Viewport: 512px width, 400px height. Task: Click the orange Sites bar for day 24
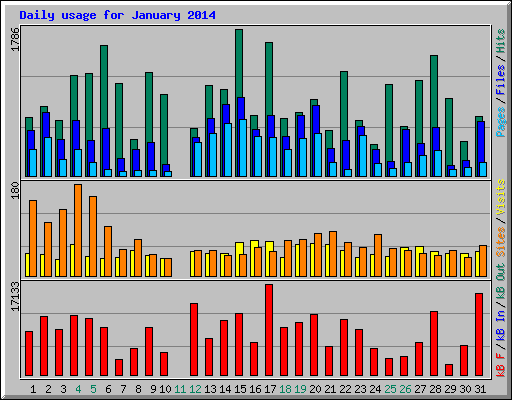[378, 255]
